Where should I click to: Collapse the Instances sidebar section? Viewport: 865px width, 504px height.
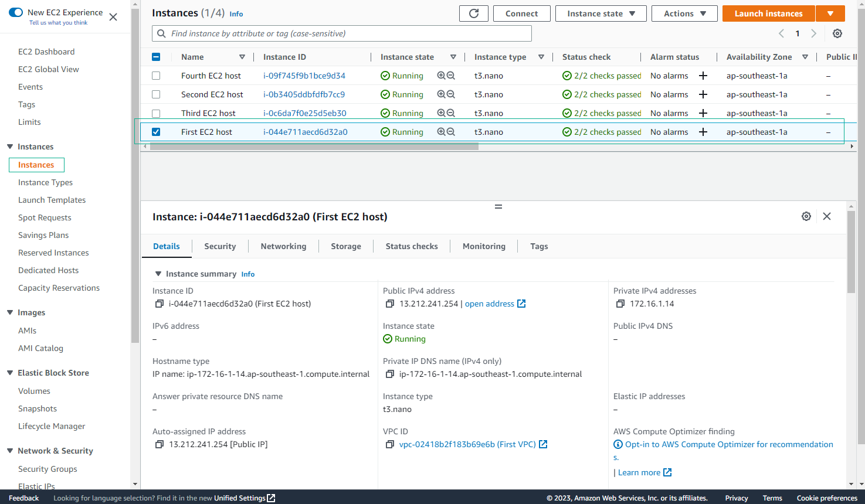[10, 147]
